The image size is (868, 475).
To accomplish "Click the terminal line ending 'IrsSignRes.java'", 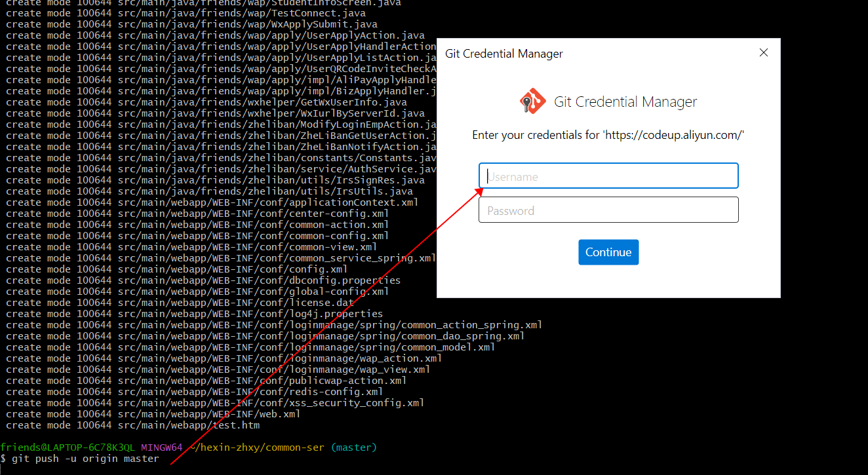I will pos(215,180).
